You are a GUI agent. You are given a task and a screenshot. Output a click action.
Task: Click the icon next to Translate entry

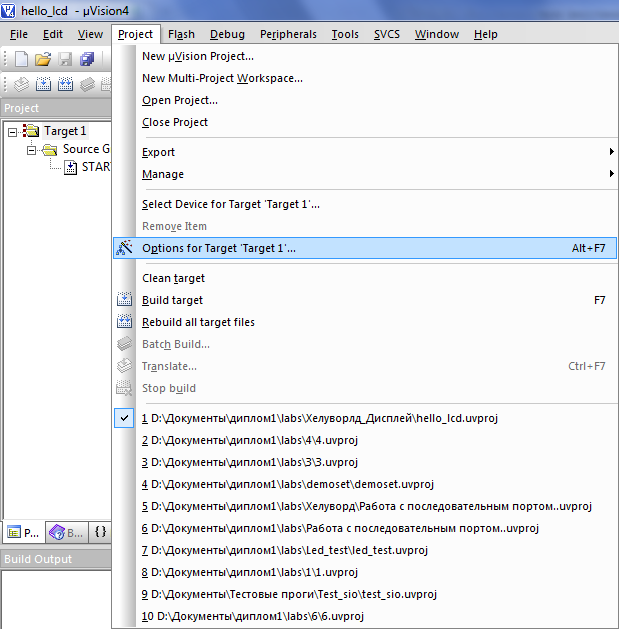click(124, 366)
